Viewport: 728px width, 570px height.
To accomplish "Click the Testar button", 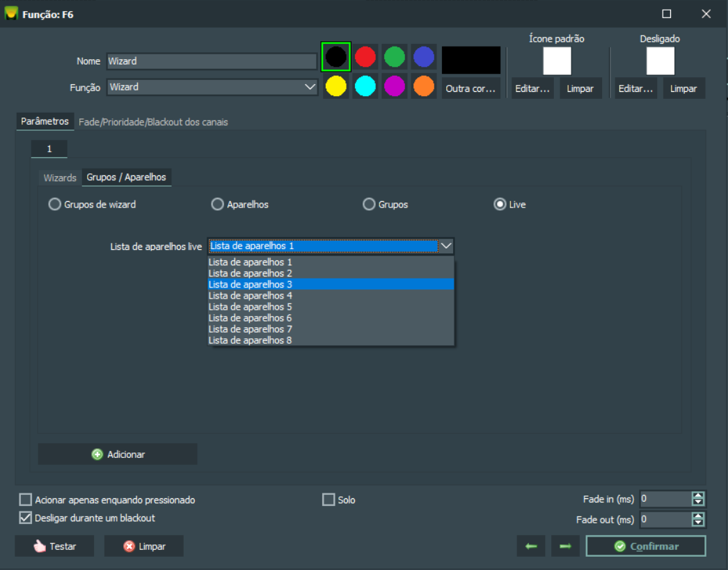I will pyautogui.click(x=54, y=546).
